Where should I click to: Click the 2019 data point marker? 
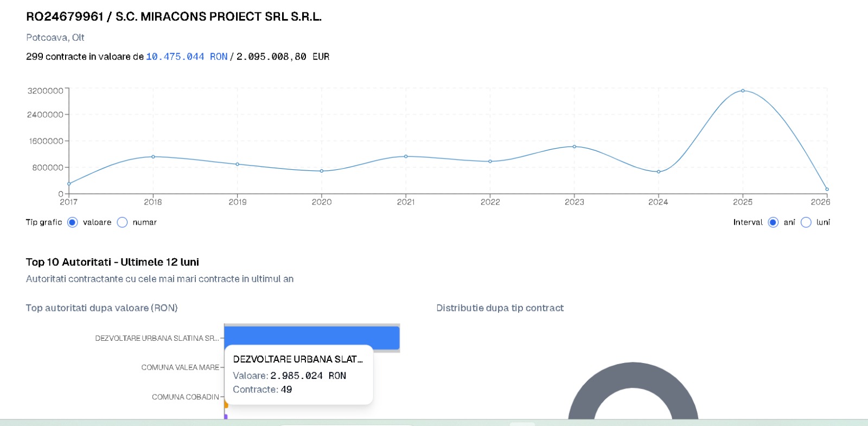(x=238, y=164)
